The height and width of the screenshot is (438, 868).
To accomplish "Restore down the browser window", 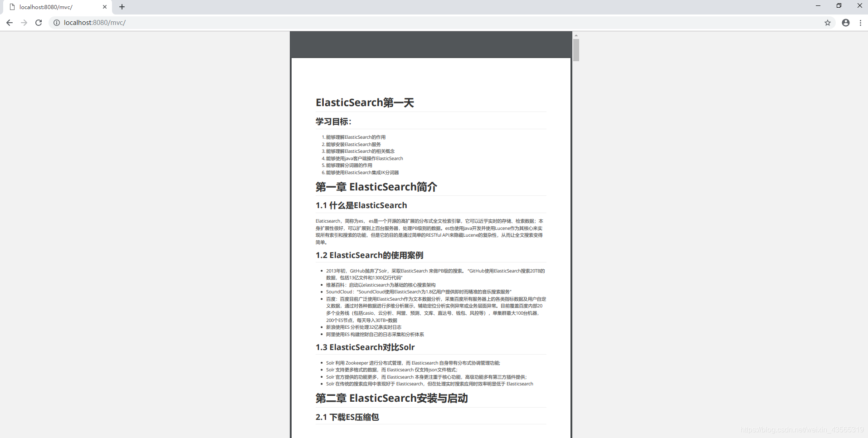I will pos(839,6).
